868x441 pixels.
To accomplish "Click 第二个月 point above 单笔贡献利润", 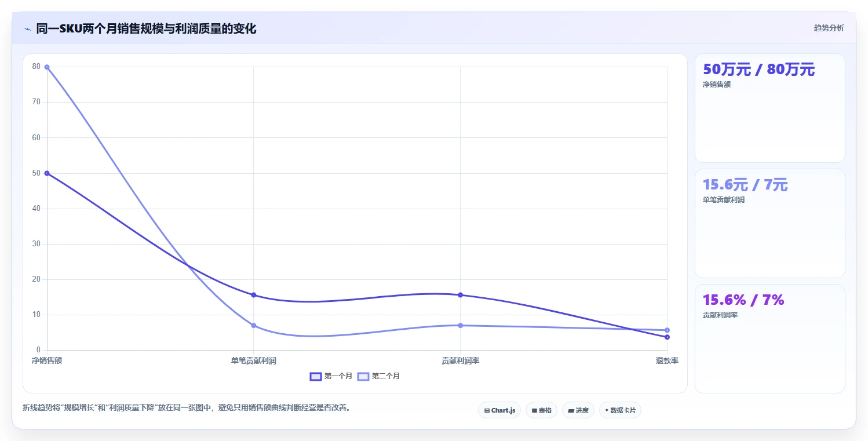I will click(254, 325).
